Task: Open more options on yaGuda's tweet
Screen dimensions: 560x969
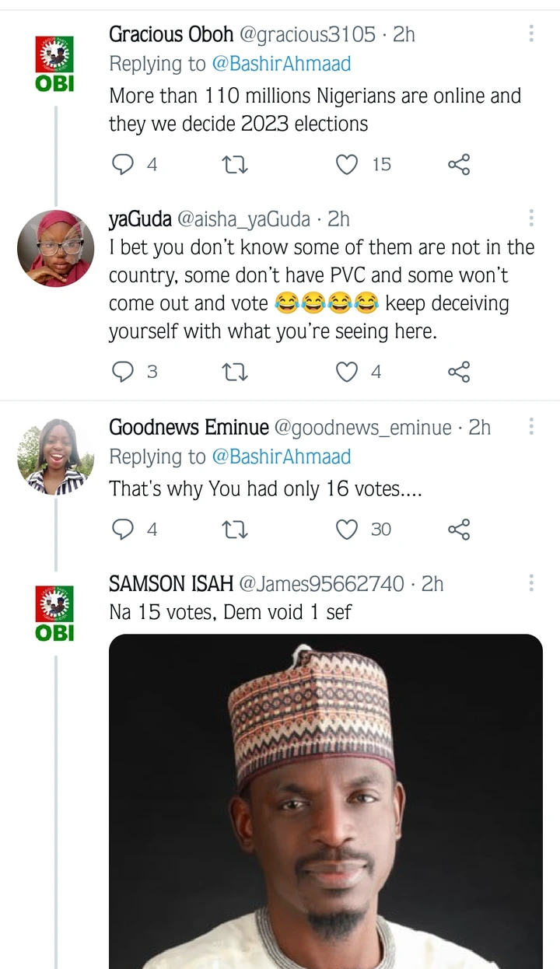Action: point(531,218)
